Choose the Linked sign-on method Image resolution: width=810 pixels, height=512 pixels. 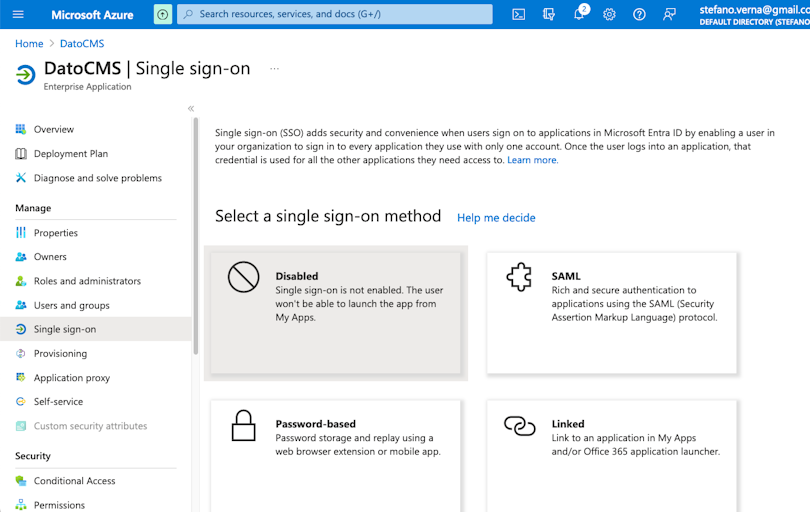(x=612, y=455)
